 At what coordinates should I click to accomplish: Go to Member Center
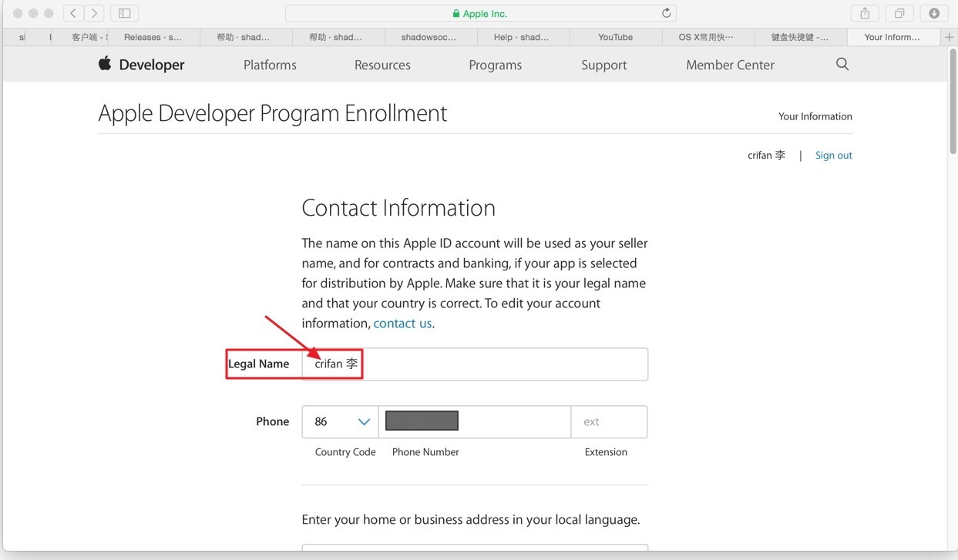(x=731, y=65)
